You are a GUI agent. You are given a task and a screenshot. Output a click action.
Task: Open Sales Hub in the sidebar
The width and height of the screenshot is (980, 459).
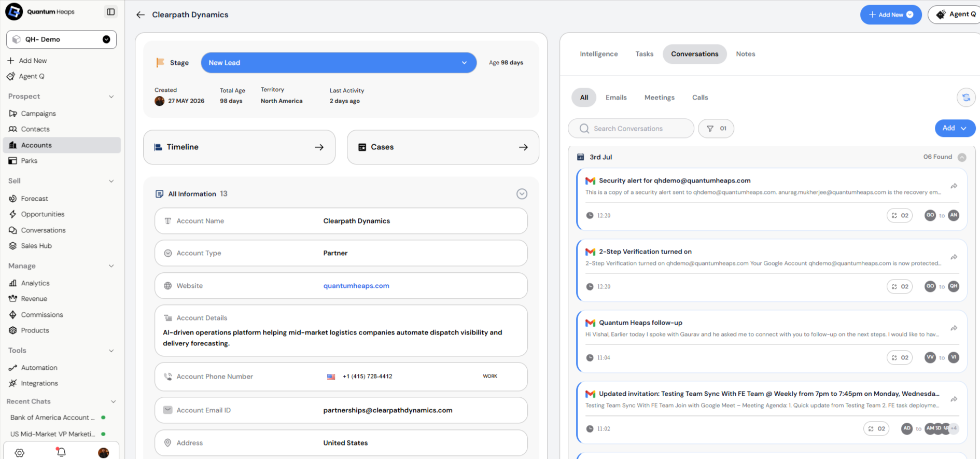click(x=62, y=246)
